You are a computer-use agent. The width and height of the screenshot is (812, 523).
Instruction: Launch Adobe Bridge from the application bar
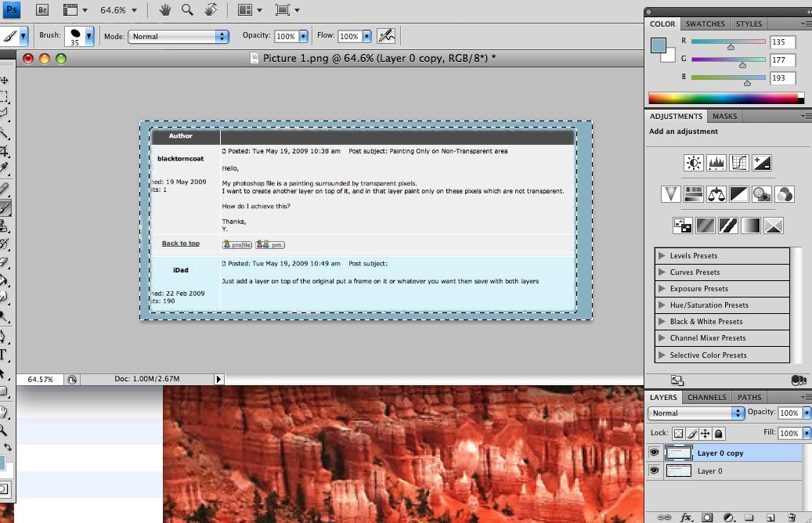[42, 10]
